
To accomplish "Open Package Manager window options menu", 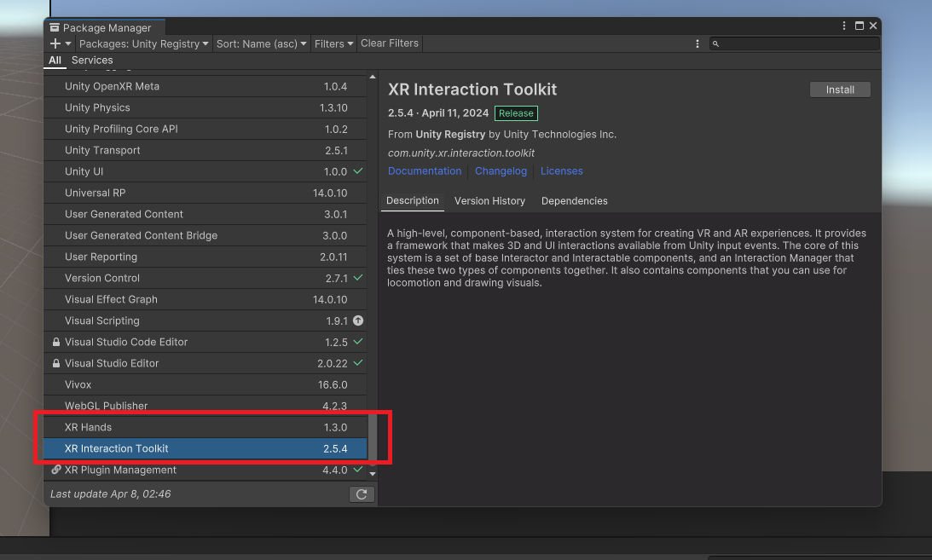I will tap(844, 26).
